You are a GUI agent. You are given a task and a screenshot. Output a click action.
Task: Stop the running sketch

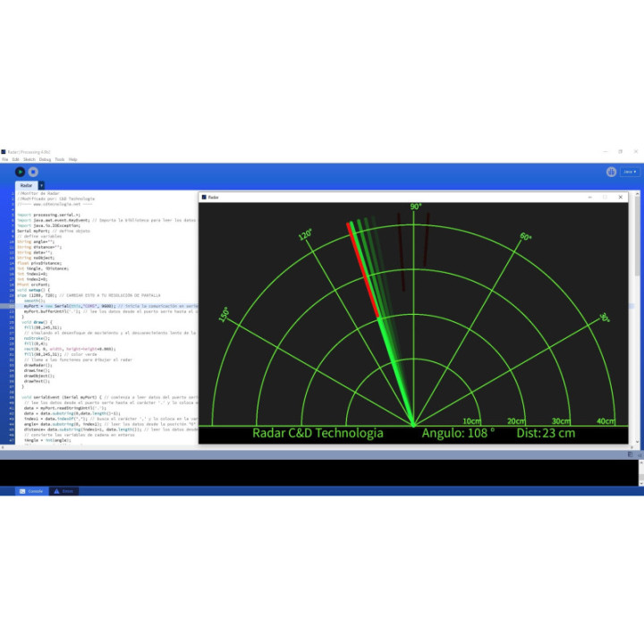[x=33, y=172]
